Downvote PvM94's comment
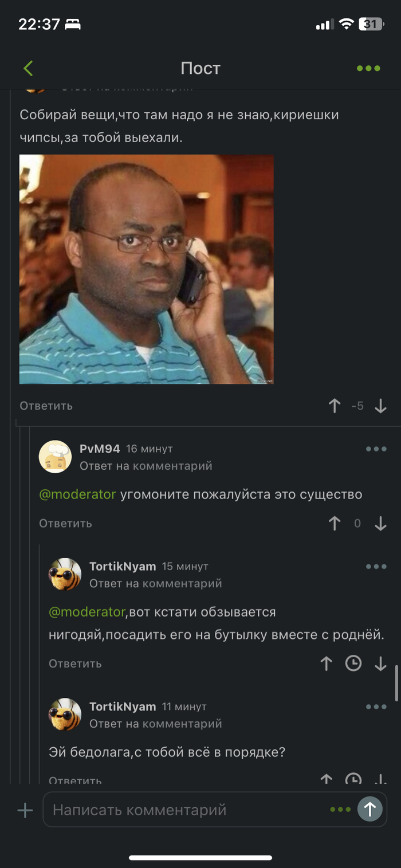This screenshot has width=401, height=868. 380,523
